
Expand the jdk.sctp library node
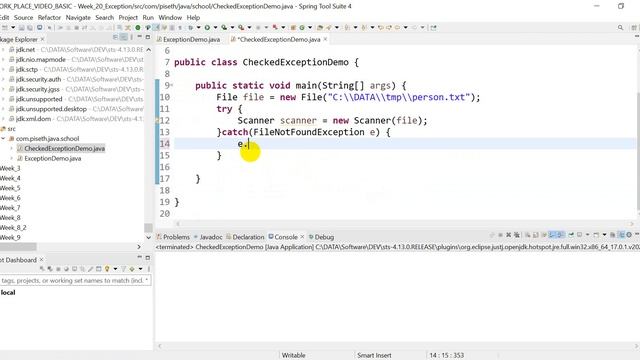click(x=3, y=69)
